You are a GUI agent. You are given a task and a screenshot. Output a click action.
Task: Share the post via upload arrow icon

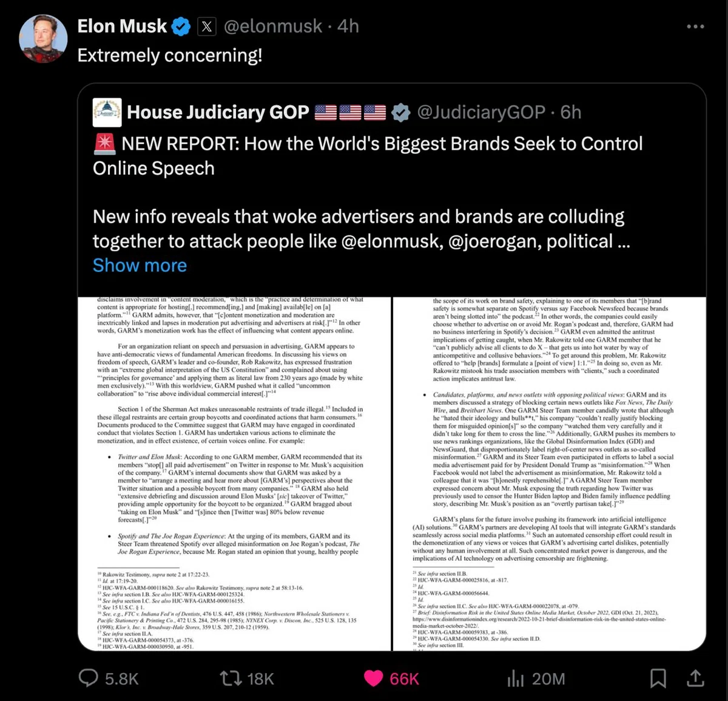click(x=695, y=677)
